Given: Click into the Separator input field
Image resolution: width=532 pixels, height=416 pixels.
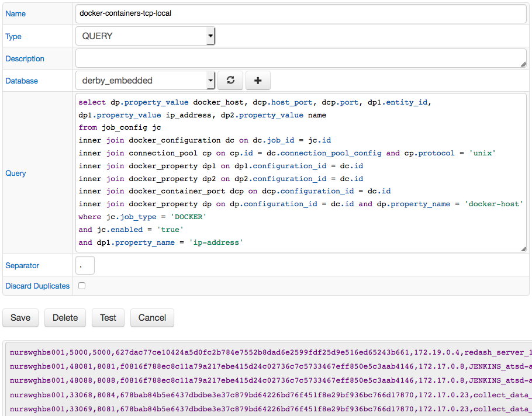Looking at the screenshot, I should 85,265.
